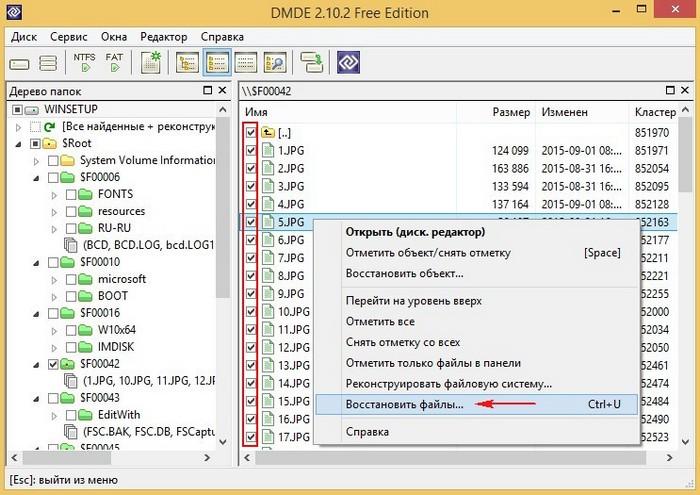Choose Реконструировать файловую систему...
Image resolution: width=700 pixels, height=495 pixels.
point(476,384)
